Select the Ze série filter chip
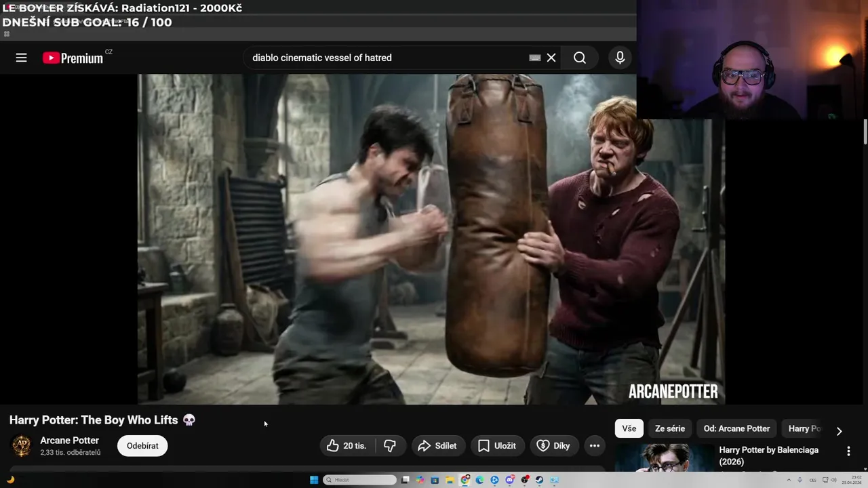Viewport: 868px width, 488px height. (670, 428)
